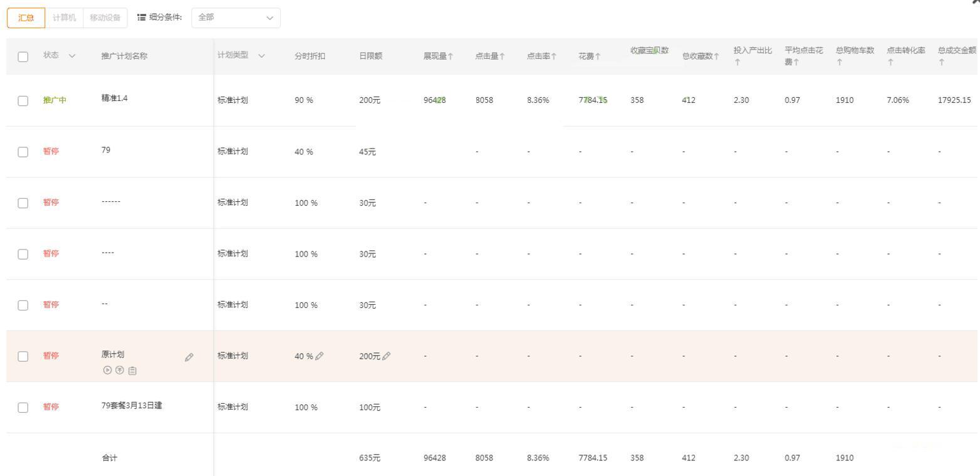
Task: Open the clipboard report icon for 原计划
Action: pyautogui.click(x=132, y=370)
